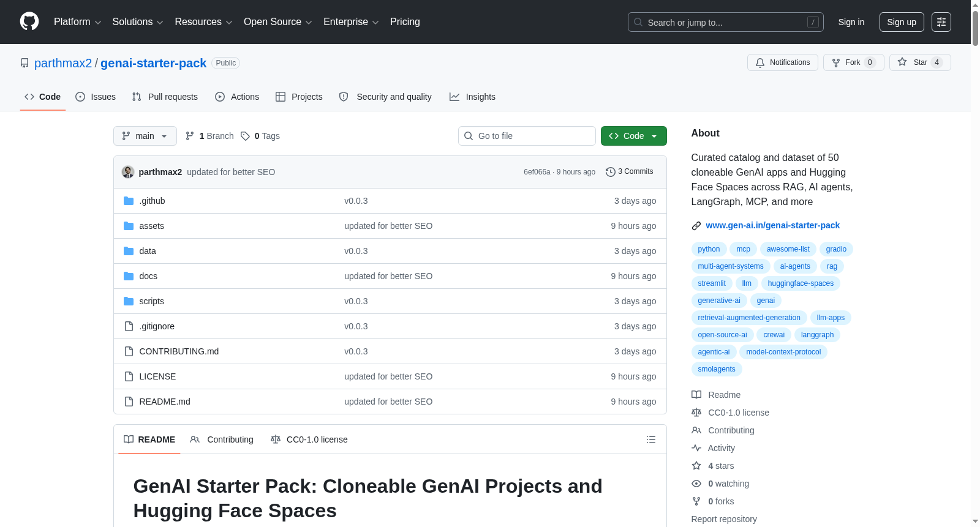Image resolution: width=980 pixels, height=527 pixels.
Task: Click the fork icon beside 0 forks
Action: pos(696,501)
